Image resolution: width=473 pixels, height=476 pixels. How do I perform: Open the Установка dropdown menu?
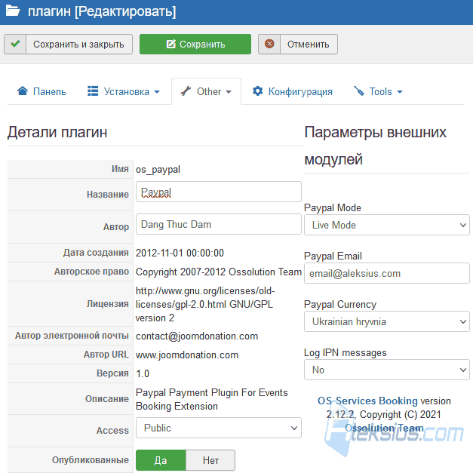click(x=123, y=91)
